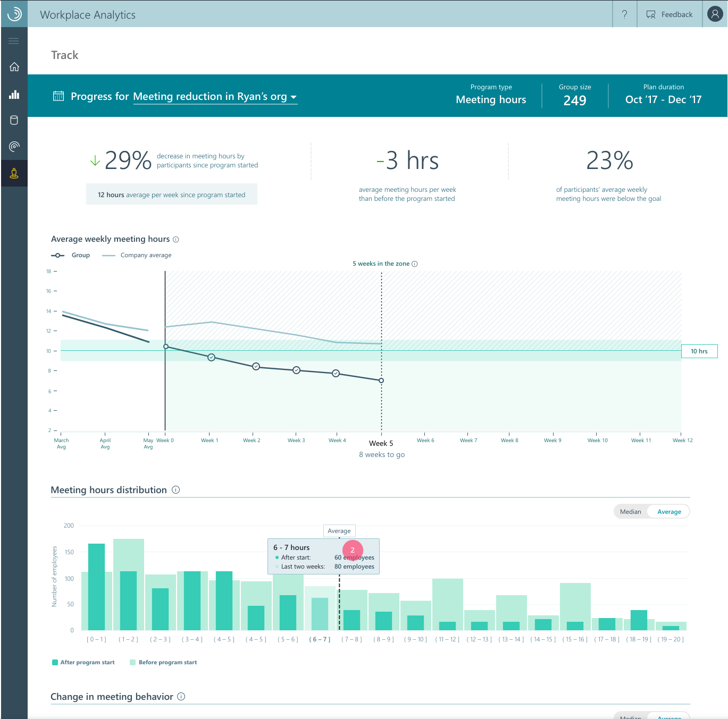Image resolution: width=728 pixels, height=719 pixels.
Task: Switch the distribution view to Median
Action: pyautogui.click(x=631, y=511)
